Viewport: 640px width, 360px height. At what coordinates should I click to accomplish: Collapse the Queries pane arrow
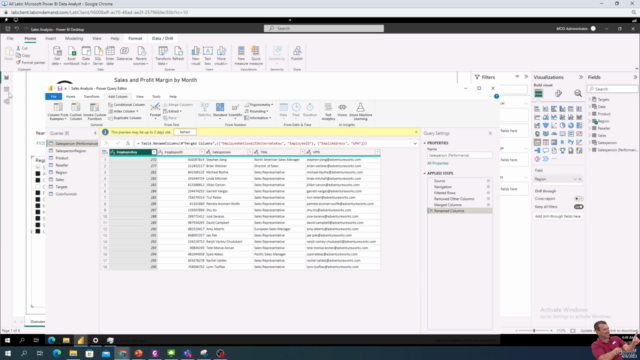(95, 133)
